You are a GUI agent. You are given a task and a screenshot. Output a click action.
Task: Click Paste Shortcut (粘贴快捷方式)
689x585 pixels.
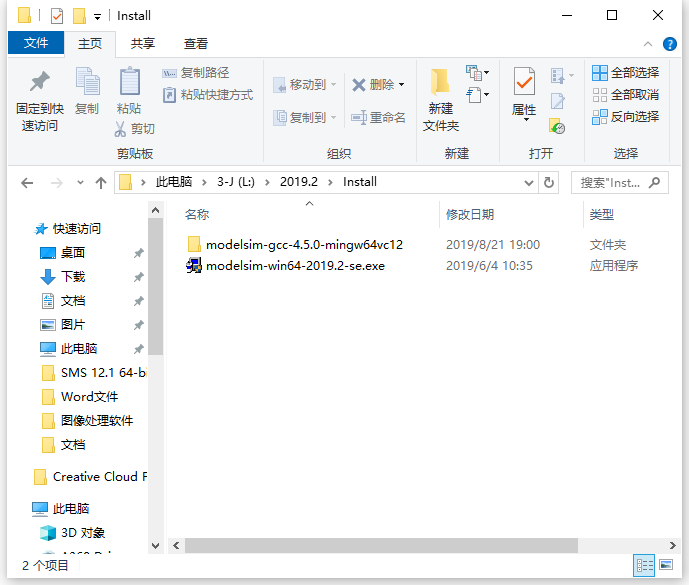coord(207,94)
